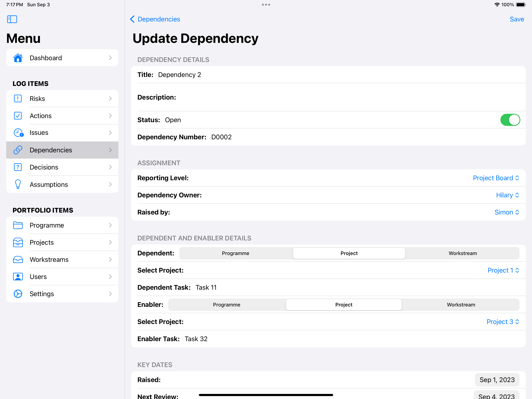Set Enabler type to Project

tap(344, 305)
